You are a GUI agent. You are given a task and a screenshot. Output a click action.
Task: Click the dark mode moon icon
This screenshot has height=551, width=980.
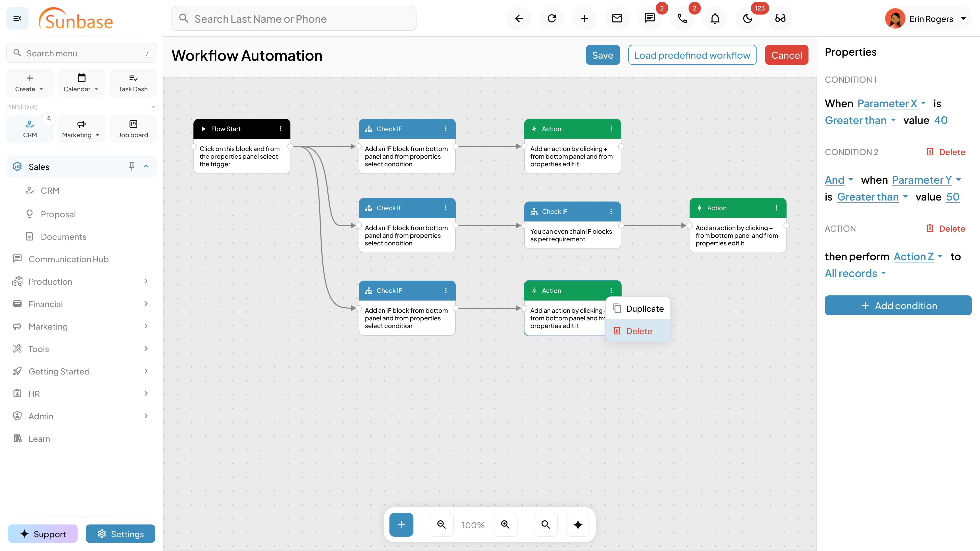click(748, 18)
